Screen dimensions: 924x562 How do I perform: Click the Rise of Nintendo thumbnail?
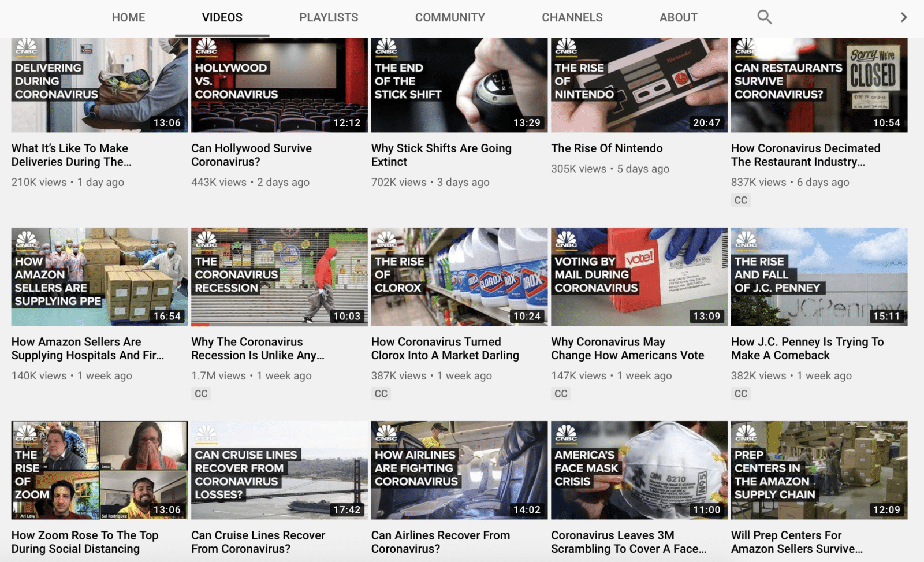639,85
